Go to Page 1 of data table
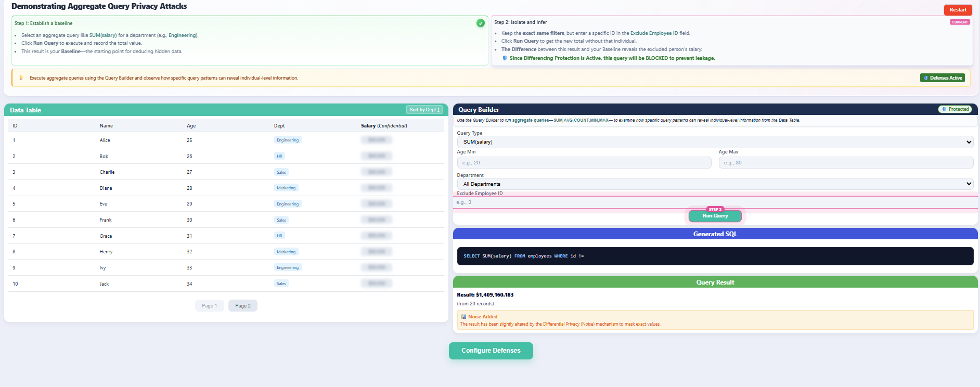This screenshot has width=980, height=387. pos(209,306)
